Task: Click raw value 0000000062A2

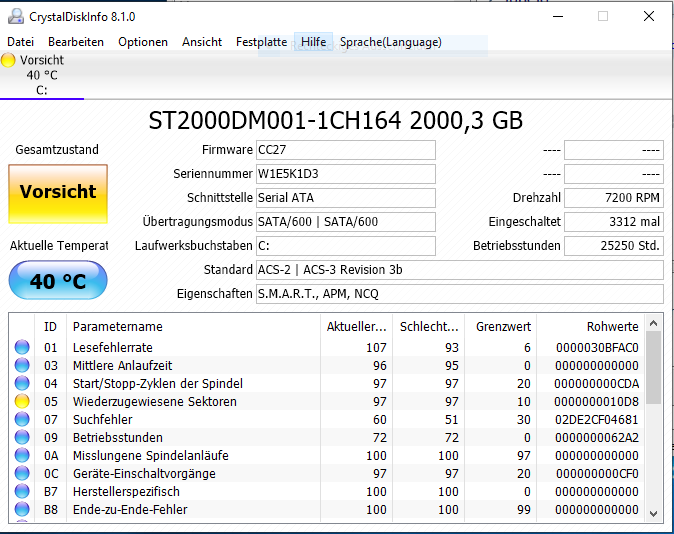Action: [597, 438]
